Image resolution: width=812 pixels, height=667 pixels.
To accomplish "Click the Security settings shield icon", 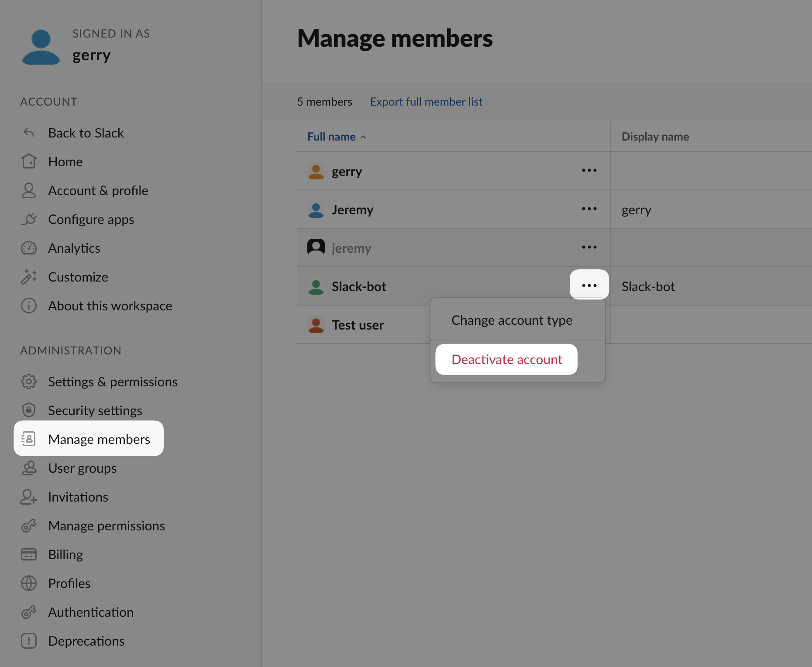I will 29,410.
